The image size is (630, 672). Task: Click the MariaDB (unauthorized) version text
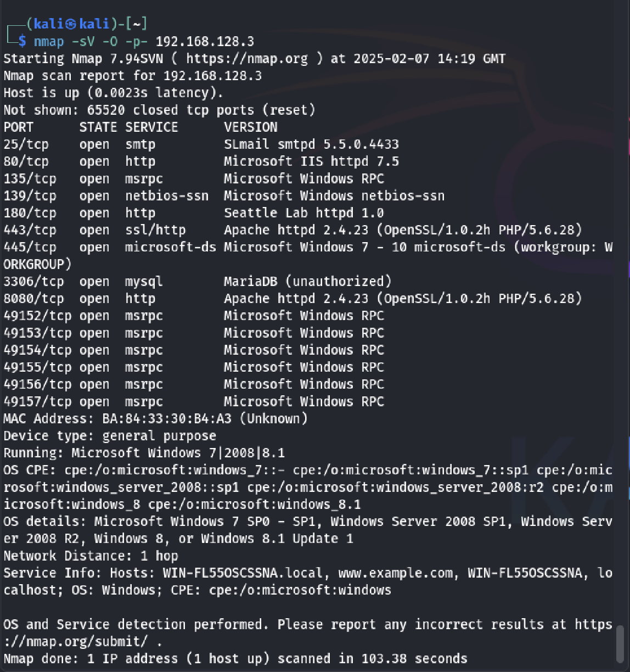[307, 282]
